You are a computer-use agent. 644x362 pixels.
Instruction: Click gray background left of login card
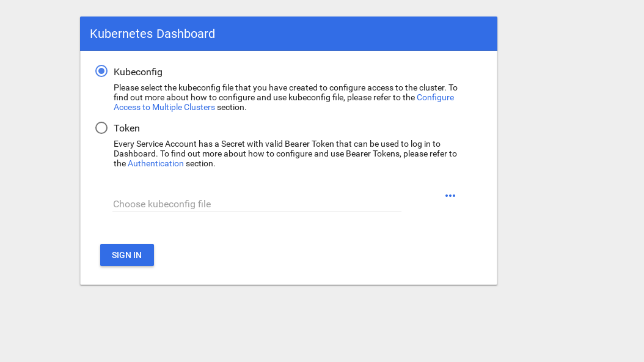(40, 153)
